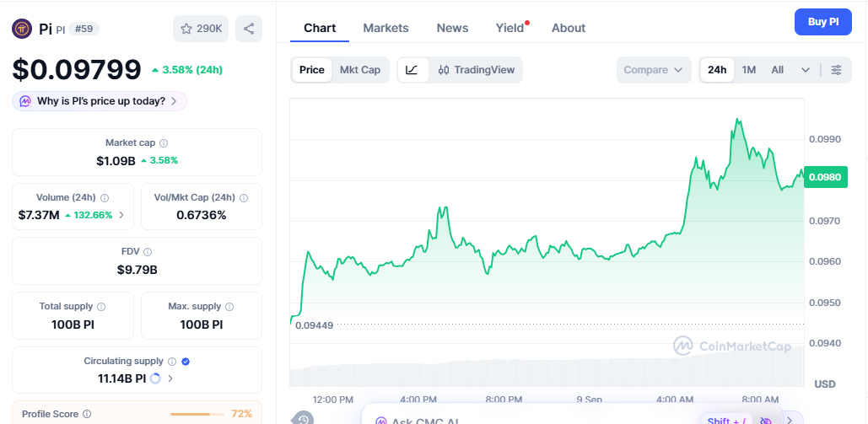Open the About tab
The image size is (868, 424).
[x=569, y=28]
